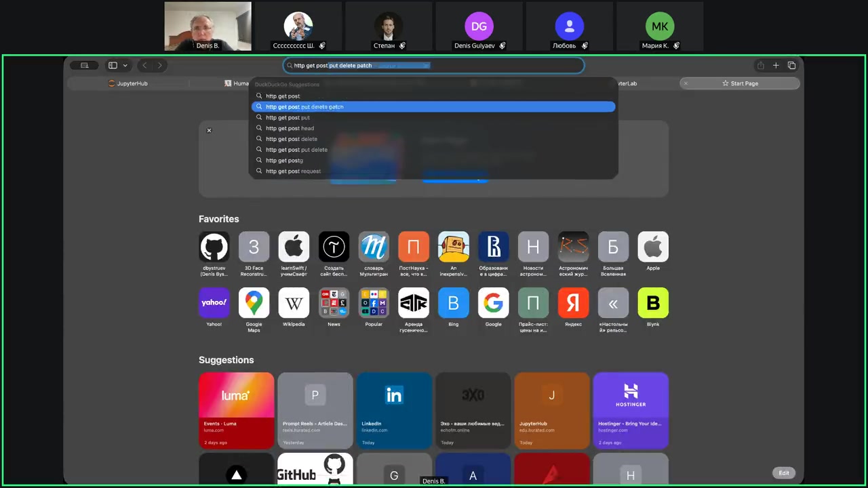This screenshot has height=488, width=868.
Task: Click the Blynk favorite icon
Action: (x=652, y=303)
